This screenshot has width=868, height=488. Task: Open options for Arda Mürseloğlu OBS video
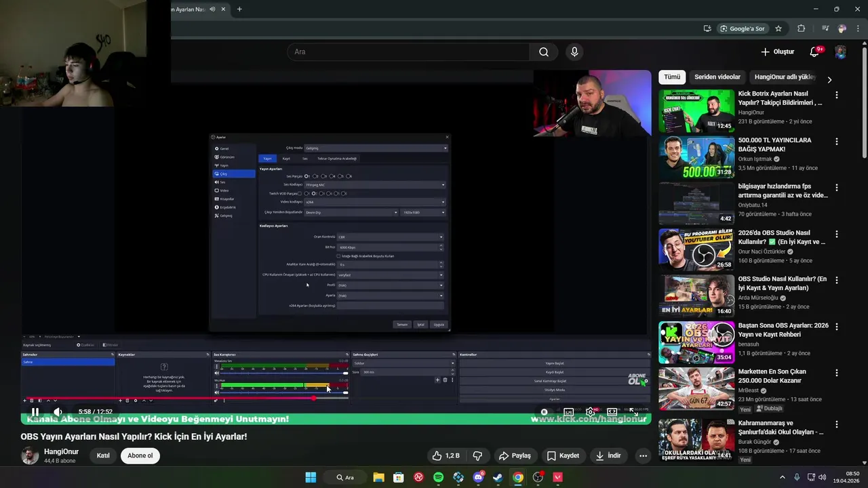pyautogui.click(x=836, y=280)
